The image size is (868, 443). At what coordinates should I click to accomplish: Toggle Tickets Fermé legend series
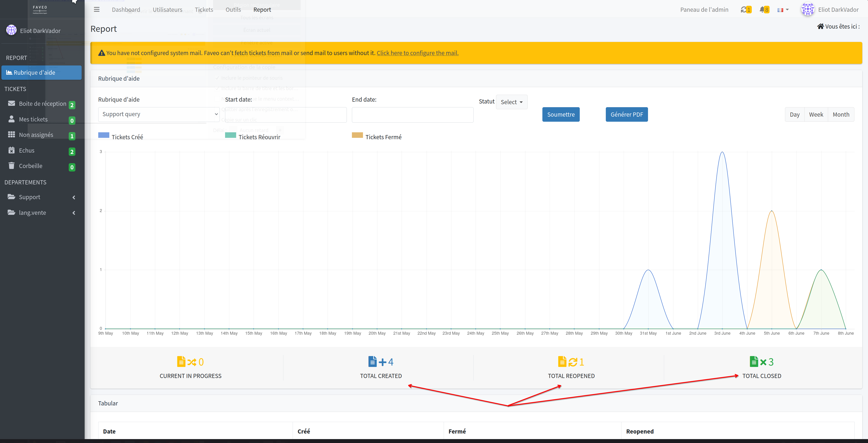(x=377, y=136)
